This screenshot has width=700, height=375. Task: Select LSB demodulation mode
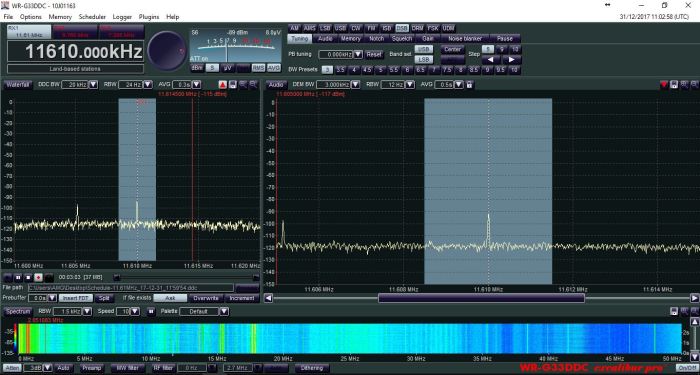pyautogui.click(x=325, y=28)
